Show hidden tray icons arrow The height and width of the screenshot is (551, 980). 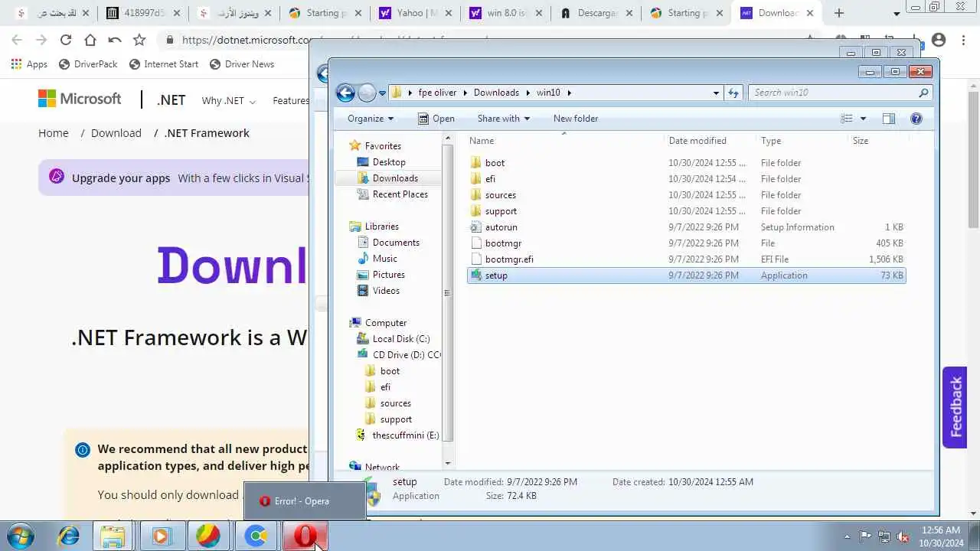[x=846, y=536]
